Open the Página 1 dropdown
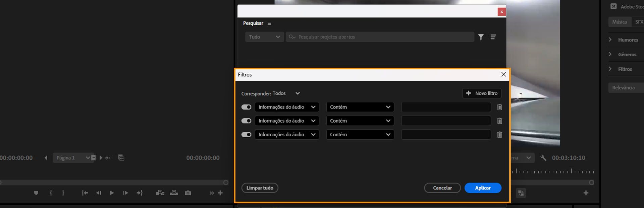Viewport: 644px width, 208px height. (73, 158)
